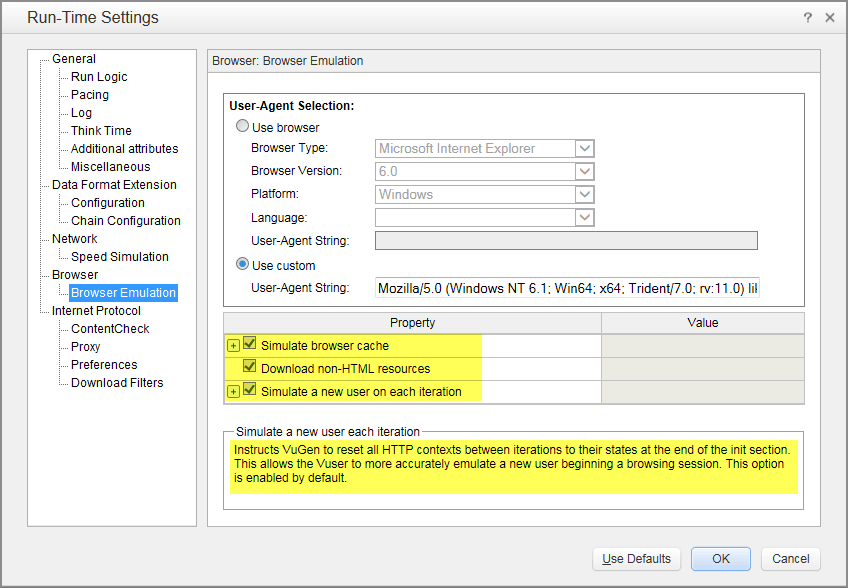Select the Use custom radio button
The height and width of the screenshot is (588, 848).
point(242,265)
